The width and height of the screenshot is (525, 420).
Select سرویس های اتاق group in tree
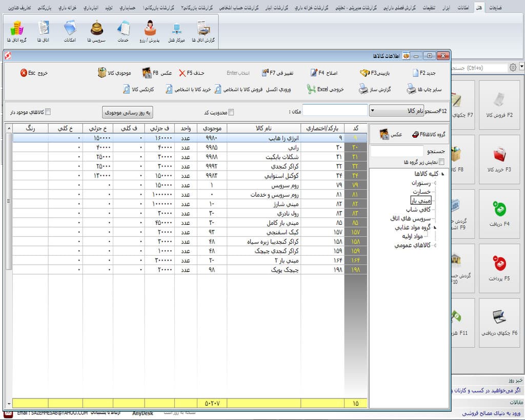[x=411, y=218]
